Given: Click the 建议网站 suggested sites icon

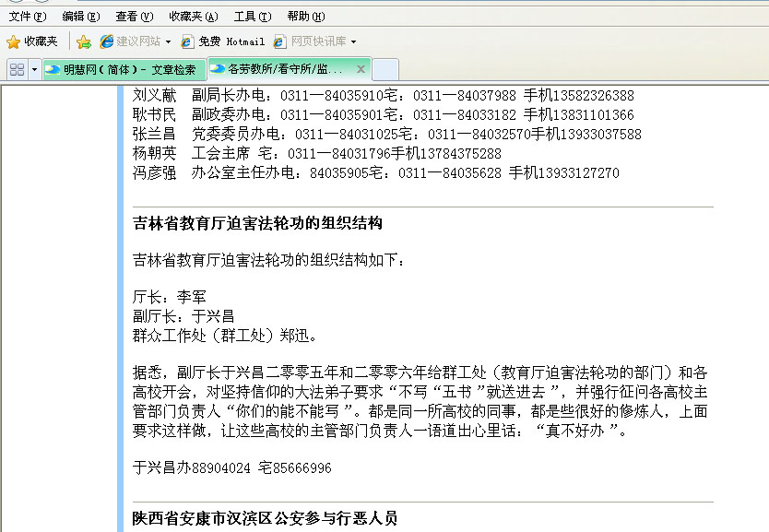Looking at the screenshot, I should [x=107, y=41].
